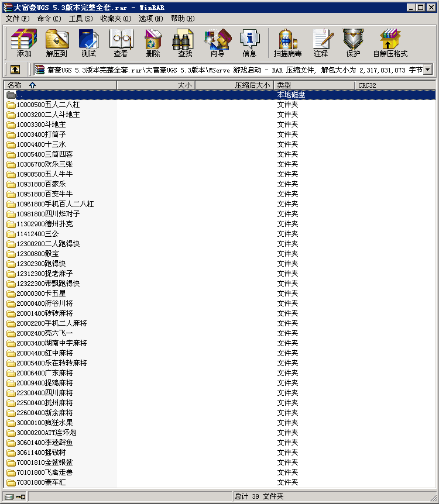Click the 添加 (Add) toolbar icon
439x504 pixels.
[x=24, y=43]
